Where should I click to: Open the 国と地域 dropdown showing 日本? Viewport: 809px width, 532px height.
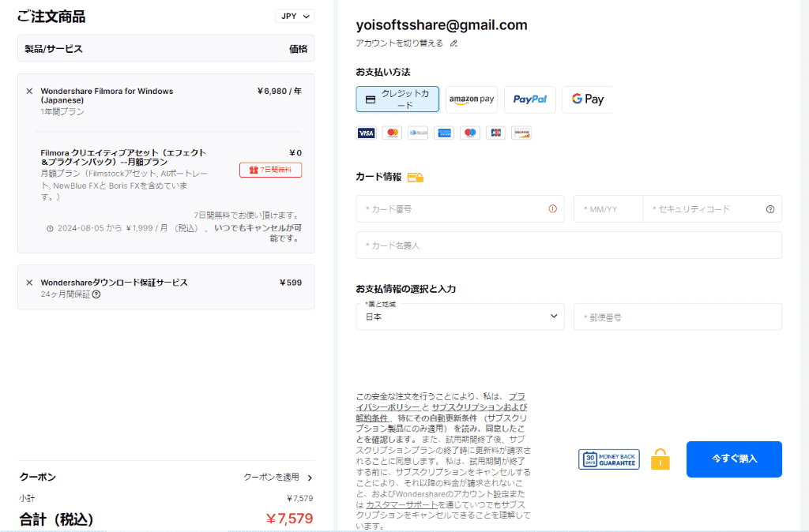461,317
